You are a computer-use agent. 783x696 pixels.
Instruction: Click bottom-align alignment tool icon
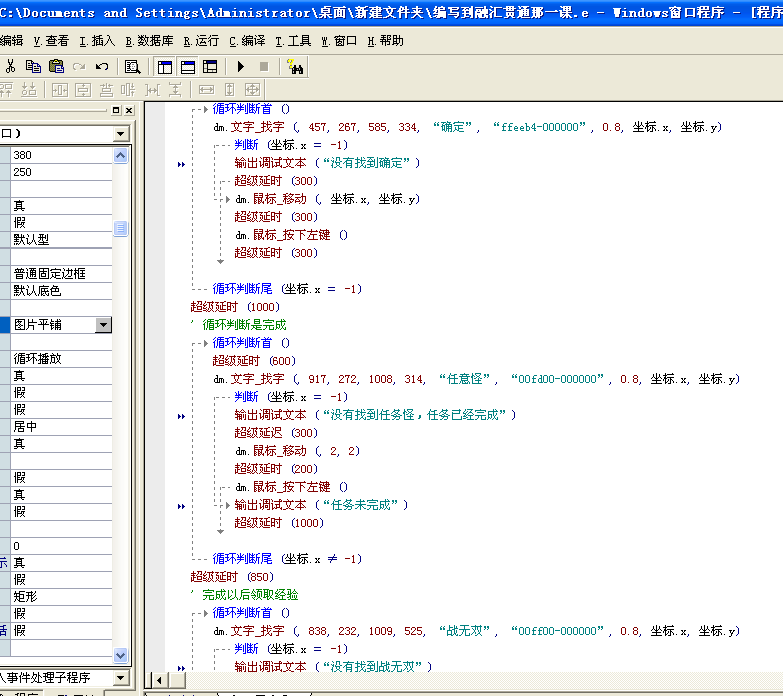point(29,90)
